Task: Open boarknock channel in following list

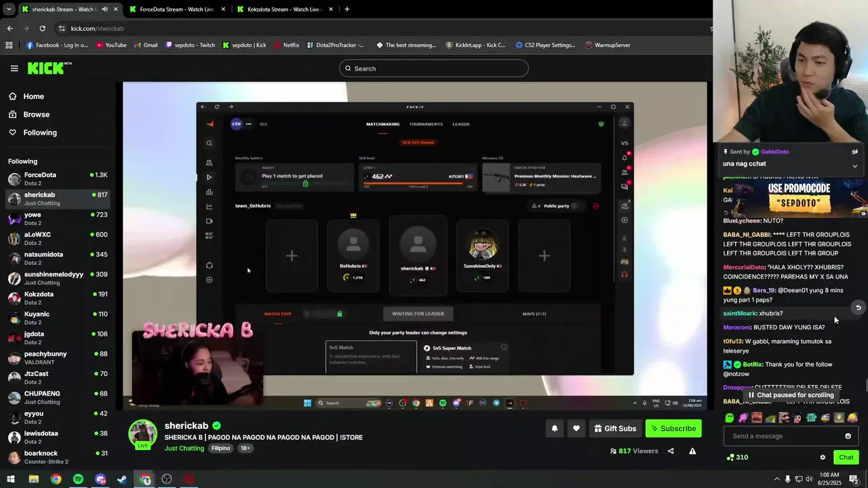Action: 58,457
